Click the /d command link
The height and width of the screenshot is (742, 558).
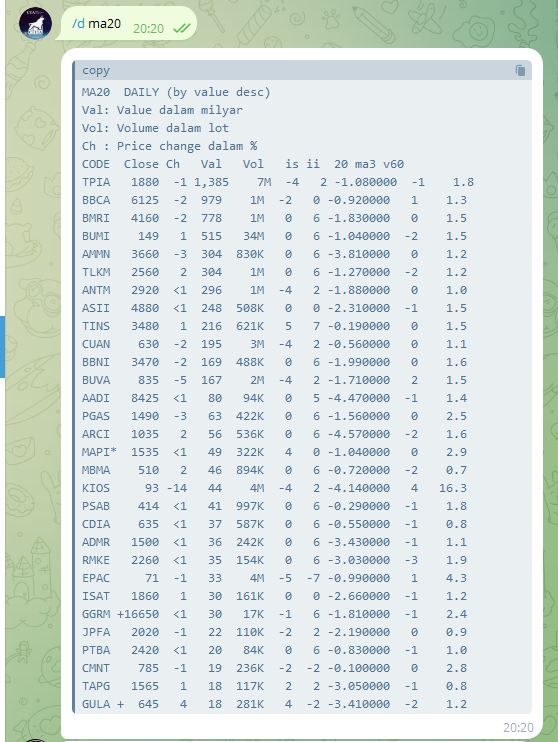point(78,23)
